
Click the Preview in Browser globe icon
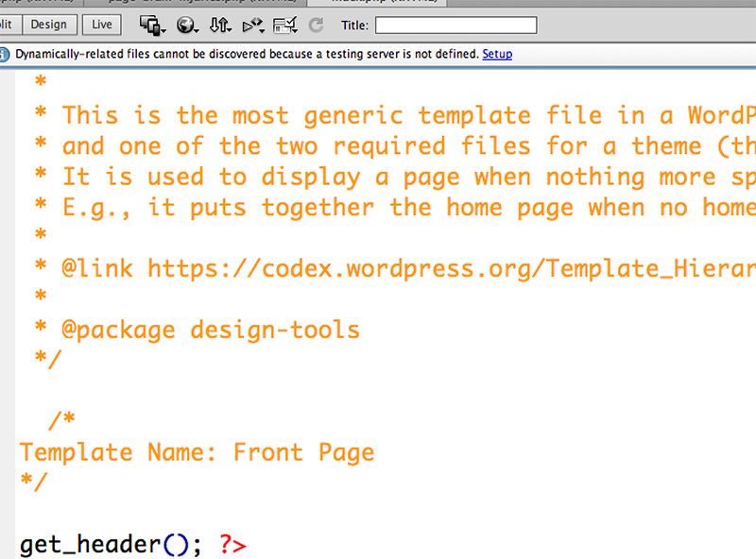click(x=185, y=25)
